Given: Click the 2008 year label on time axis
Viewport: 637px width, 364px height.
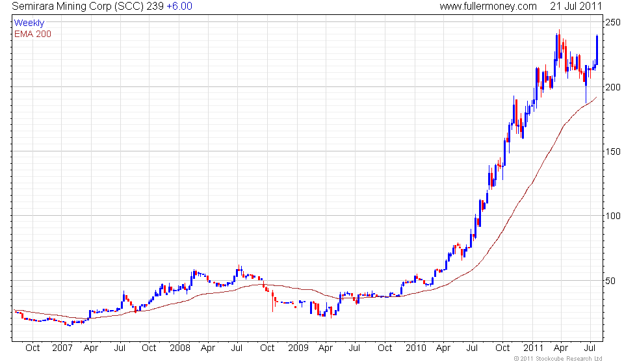Looking at the screenshot, I should [x=180, y=348].
